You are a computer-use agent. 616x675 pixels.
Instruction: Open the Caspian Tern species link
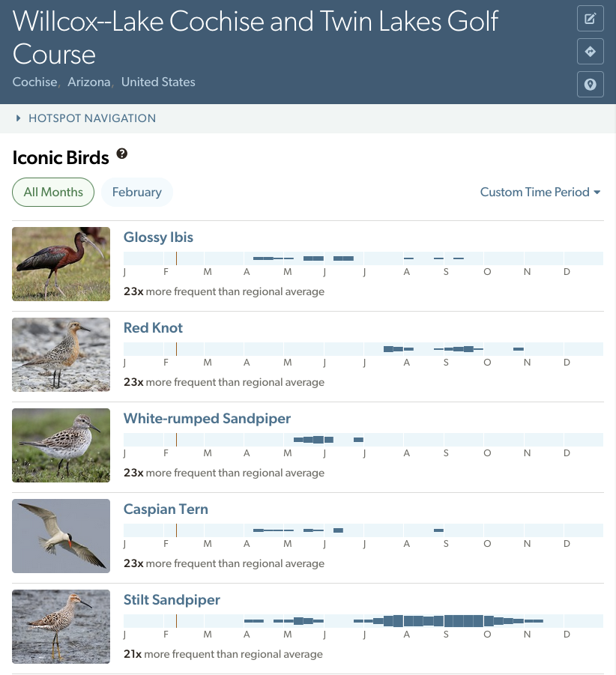pyautogui.click(x=166, y=509)
